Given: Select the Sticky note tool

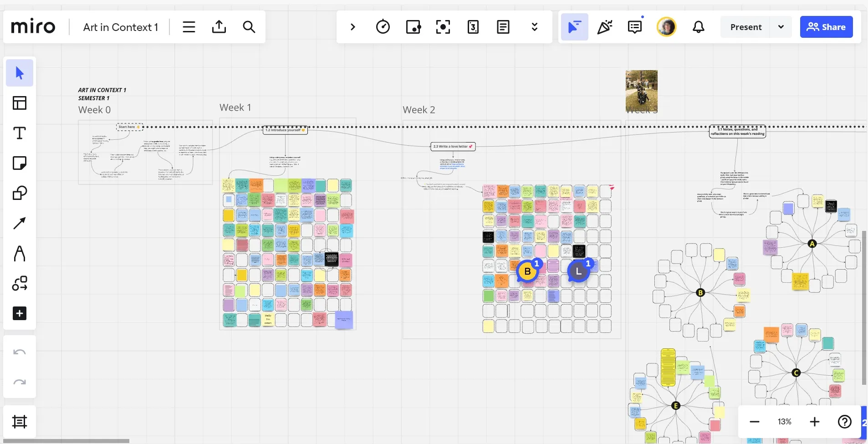Looking at the screenshot, I should click(x=20, y=163).
